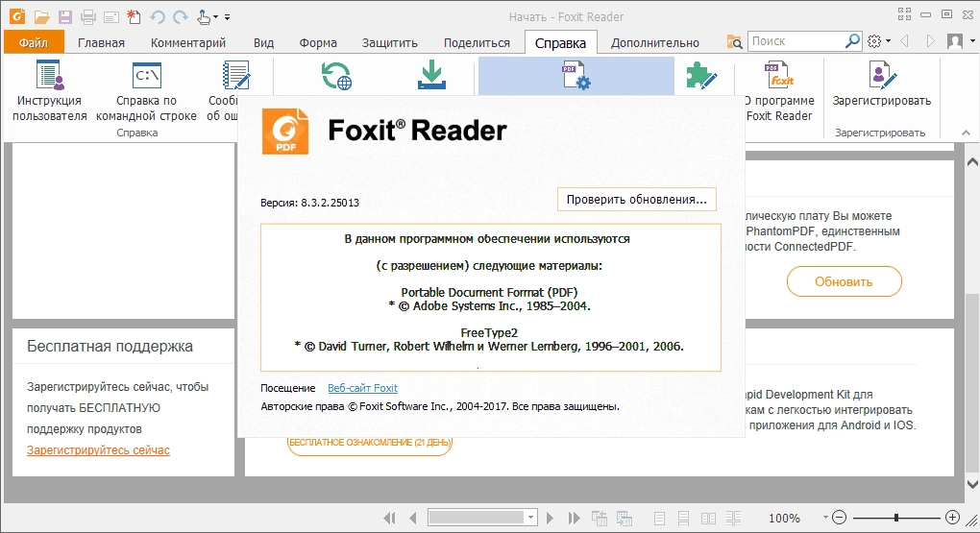Collapse the ribbon with the chevron
980x533 pixels.
click(966, 133)
